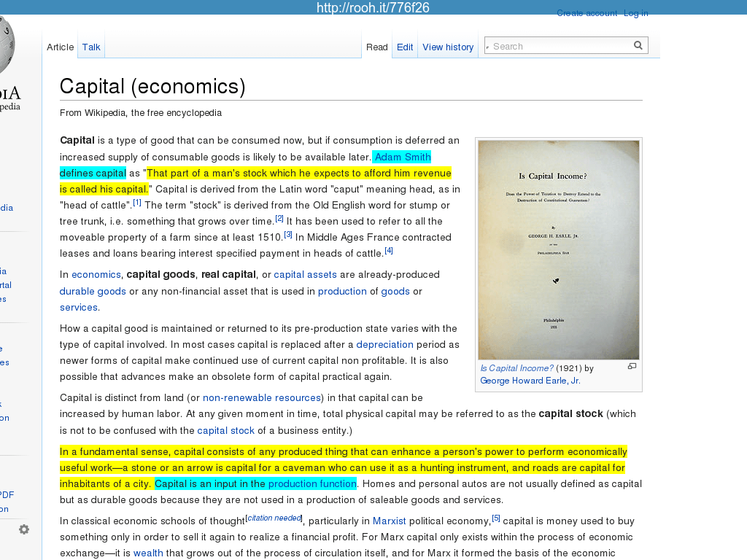
Task: Jump to footnote reference [2]
Action: tap(279, 218)
